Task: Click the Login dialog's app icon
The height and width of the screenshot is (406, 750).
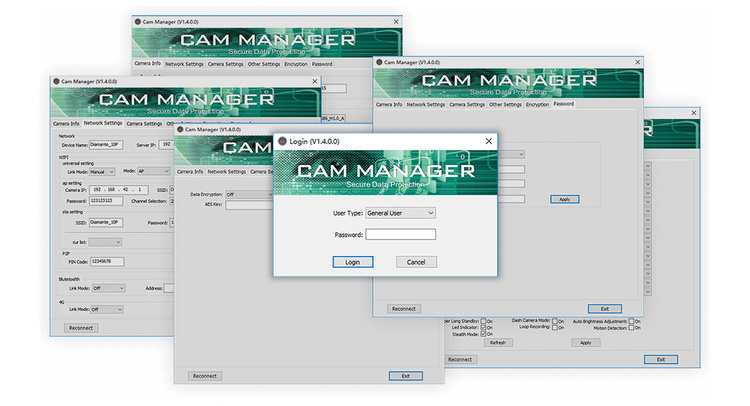Action: coord(283,142)
